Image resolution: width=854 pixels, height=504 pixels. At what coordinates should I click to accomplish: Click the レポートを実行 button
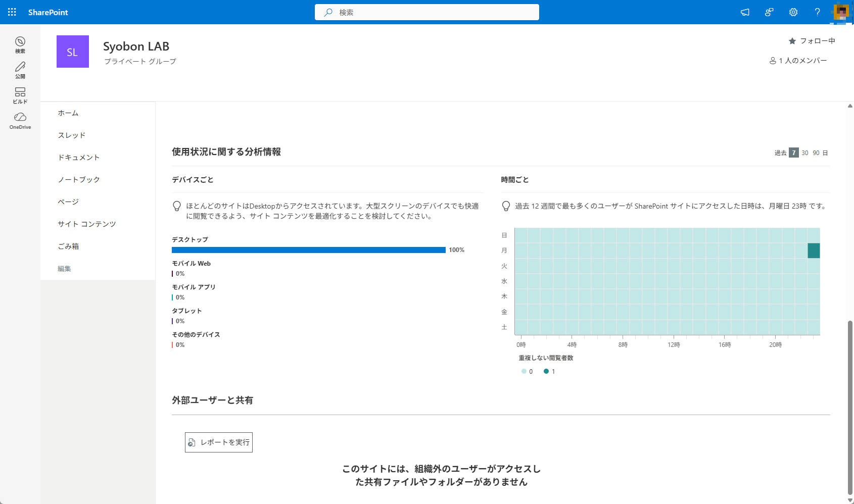click(219, 442)
